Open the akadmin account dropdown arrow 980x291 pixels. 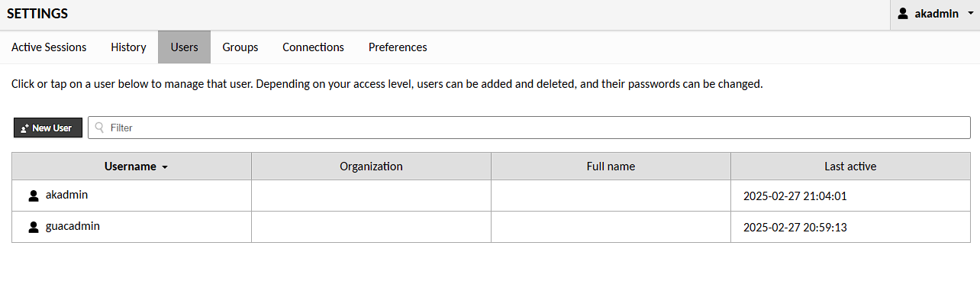tap(970, 14)
